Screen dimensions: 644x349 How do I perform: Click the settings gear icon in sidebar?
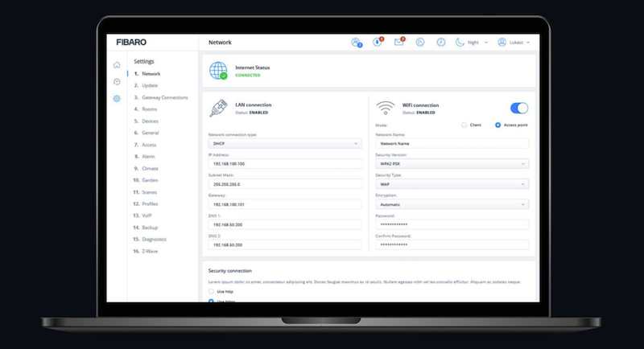pyautogui.click(x=117, y=98)
